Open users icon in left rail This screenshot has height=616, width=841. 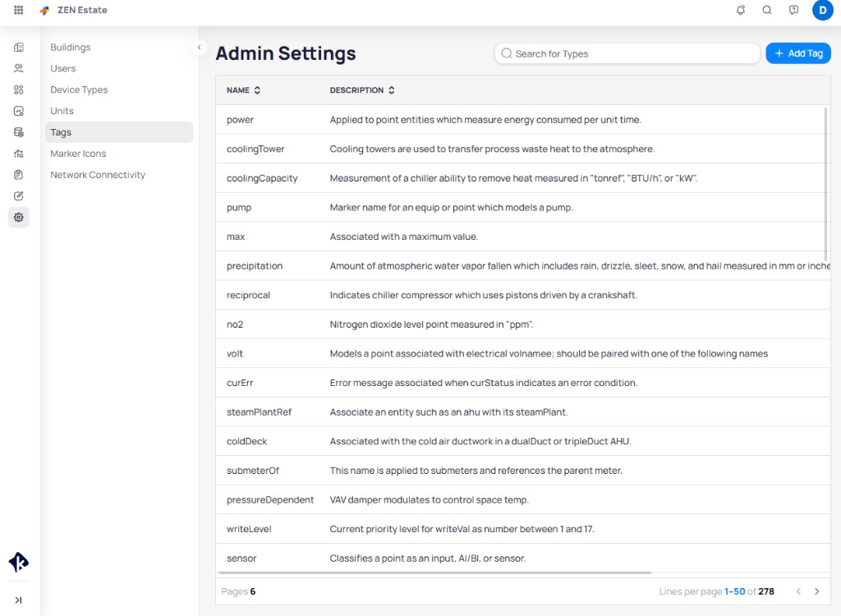point(19,69)
